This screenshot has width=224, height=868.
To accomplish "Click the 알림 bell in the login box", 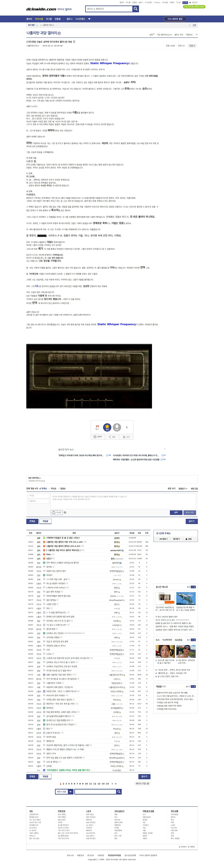I will [188, 539].
